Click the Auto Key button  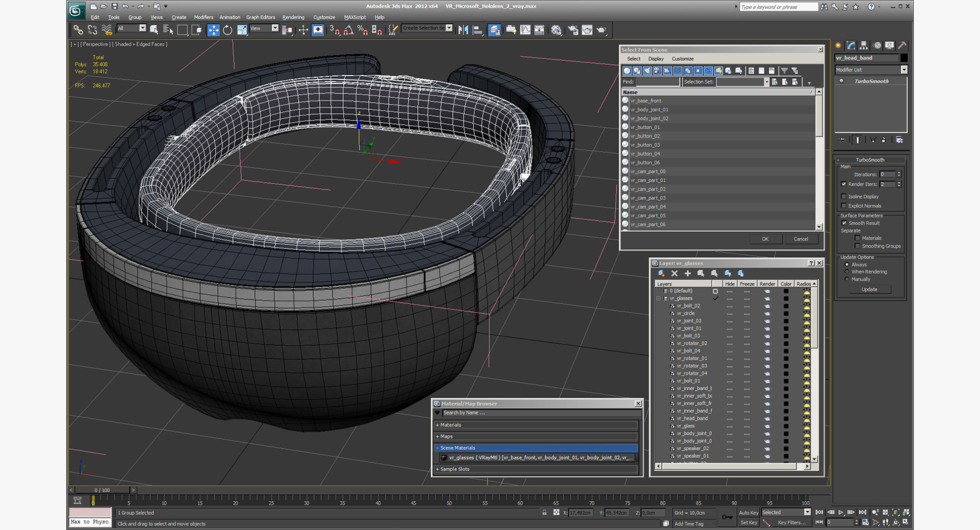(748, 512)
